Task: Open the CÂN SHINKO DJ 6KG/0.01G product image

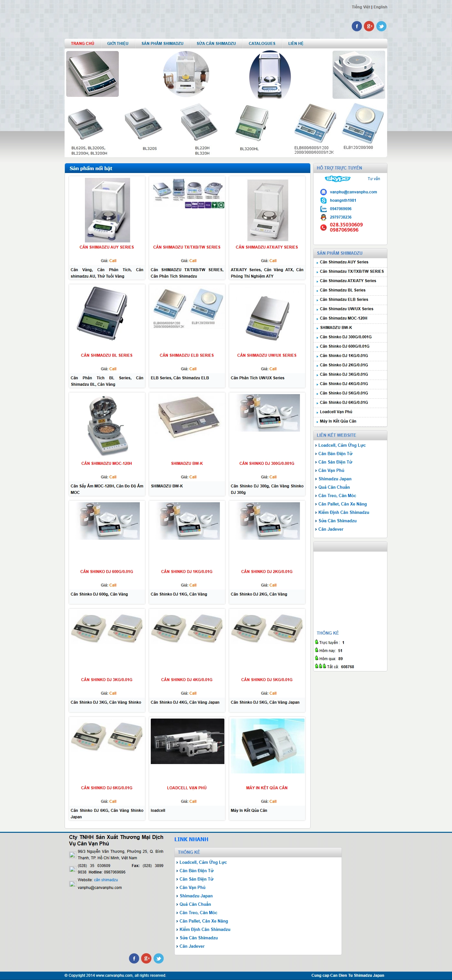Action: pyautogui.click(x=107, y=737)
